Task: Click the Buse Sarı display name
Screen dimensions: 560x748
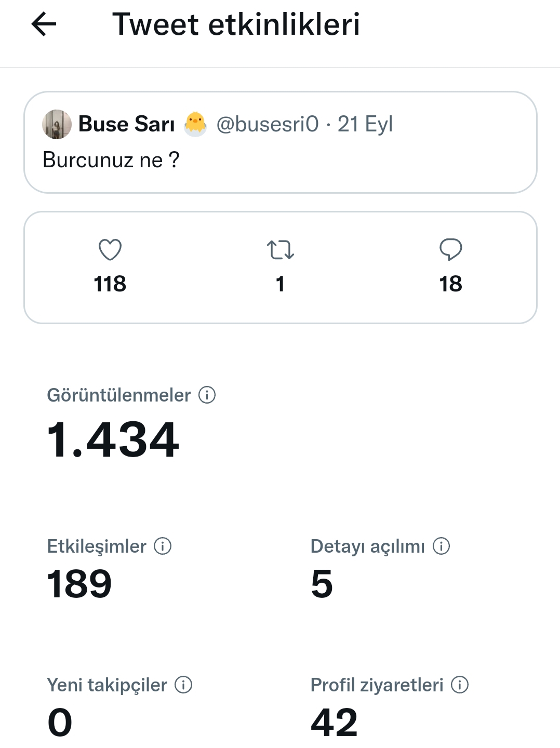Action: click(x=126, y=124)
